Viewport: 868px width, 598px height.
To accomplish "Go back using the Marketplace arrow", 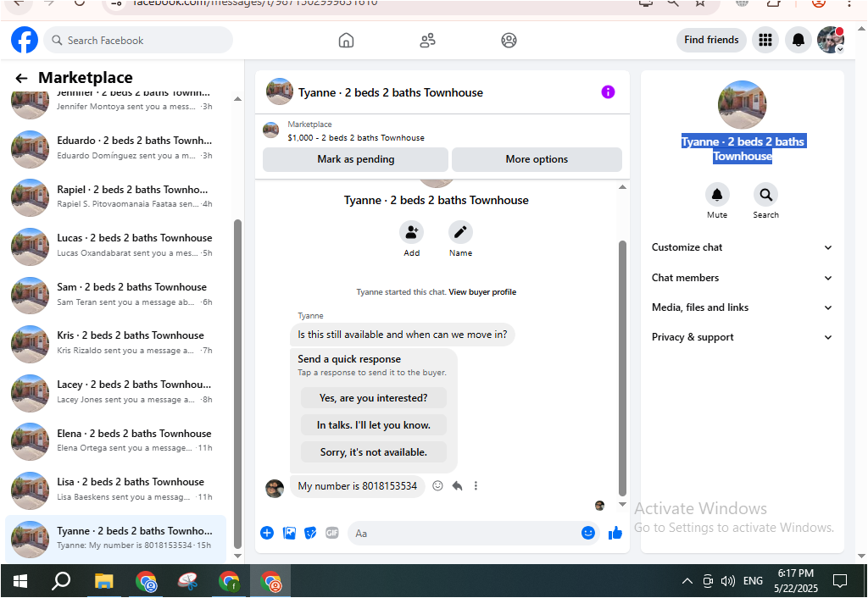I will [21, 78].
